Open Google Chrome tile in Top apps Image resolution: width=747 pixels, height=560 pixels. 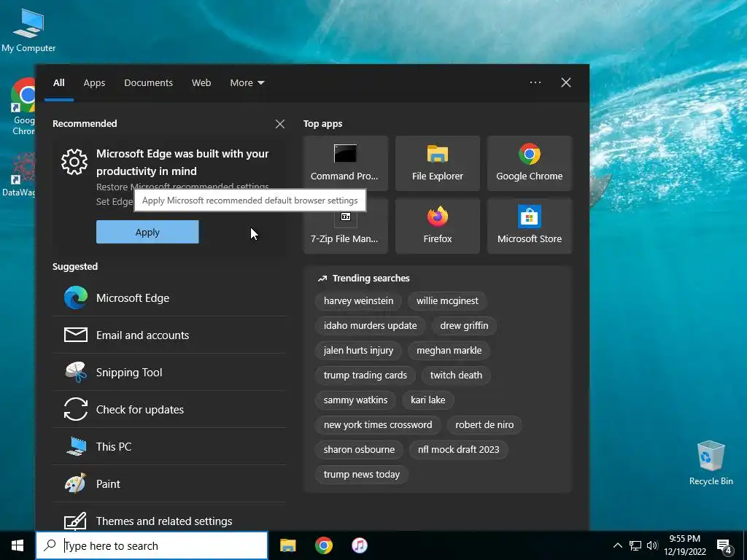click(x=530, y=163)
